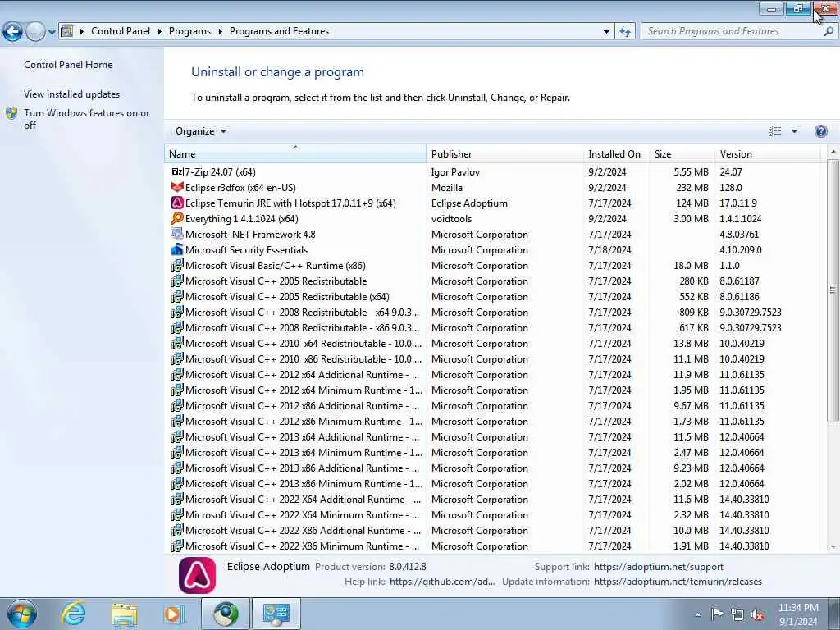Click the https://adoptium.net/support link text
Image resolution: width=840 pixels, height=630 pixels.
click(659, 567)
